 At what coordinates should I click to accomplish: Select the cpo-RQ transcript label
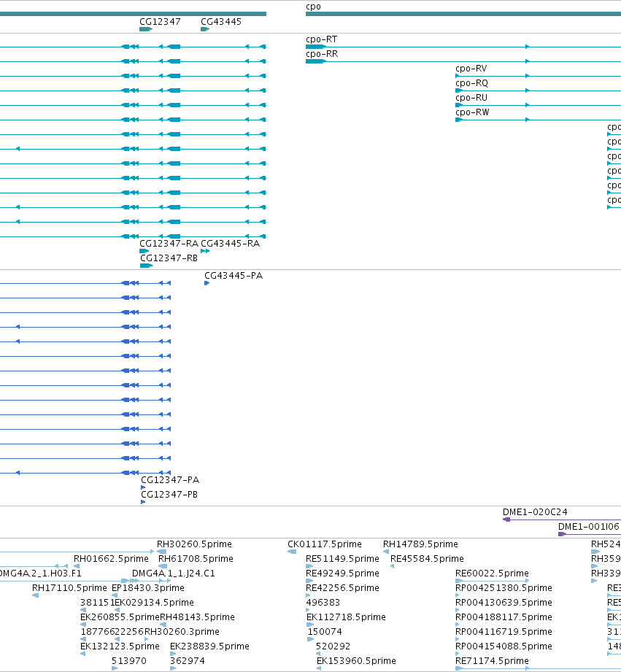tap(471, 83)
